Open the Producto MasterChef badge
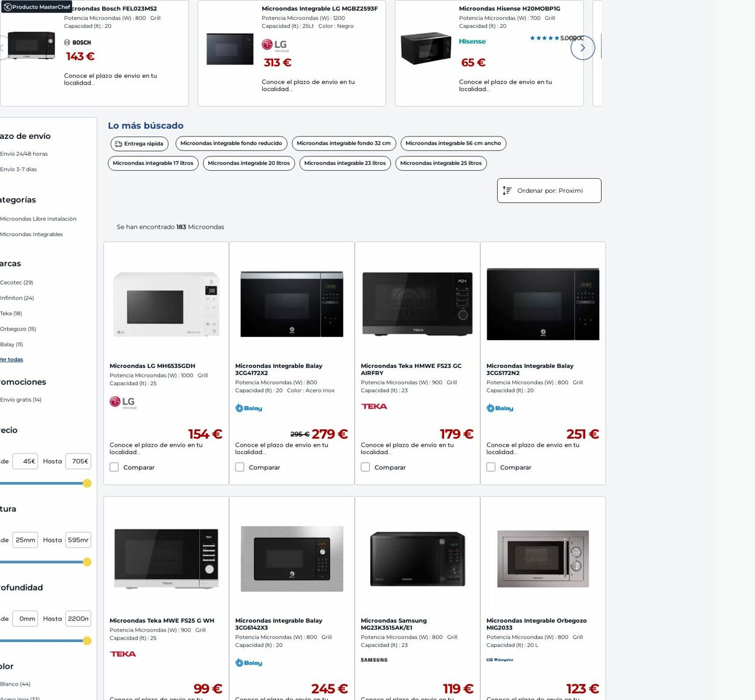This screenshot has height=700, width=755. pyautogui.click(x=37, y=7)
